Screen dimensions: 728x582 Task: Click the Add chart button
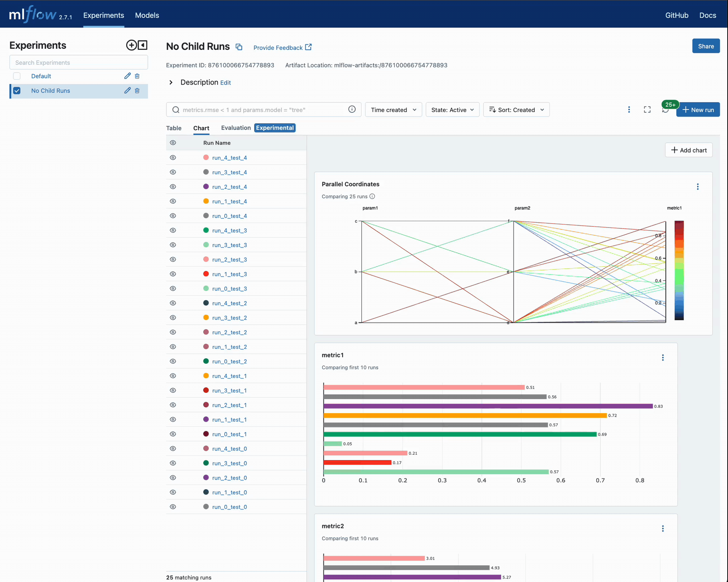click(x=689, y=150)
